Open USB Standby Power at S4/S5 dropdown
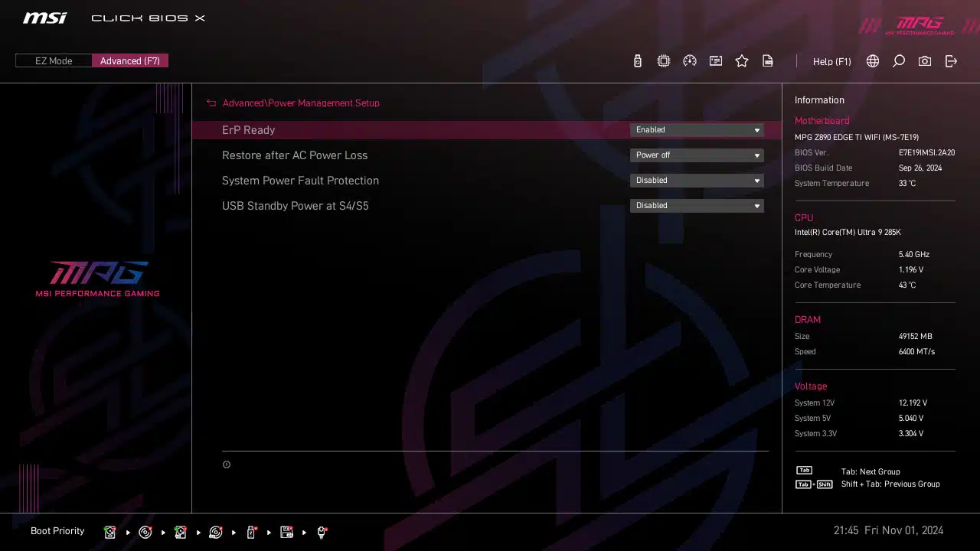Viewport: 980px width, 551px height. pos(697,206)
